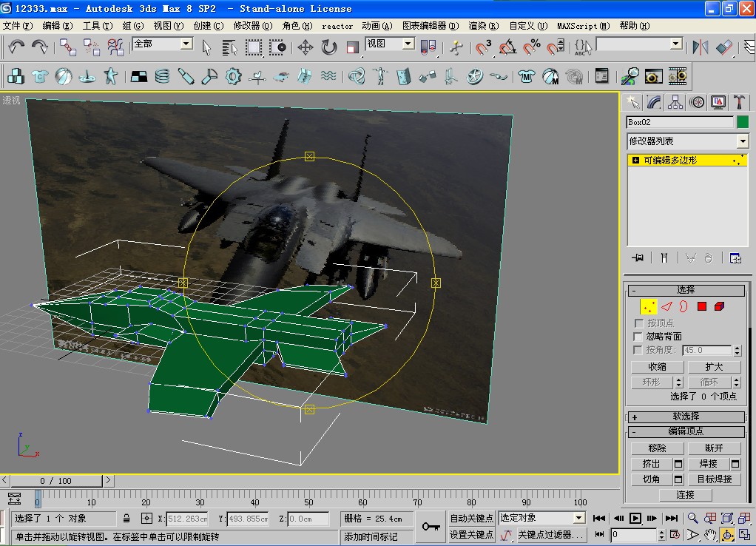756x546 pixels.
Task: Open the 修改器(O) menu
Action: [x=253, y=26]
